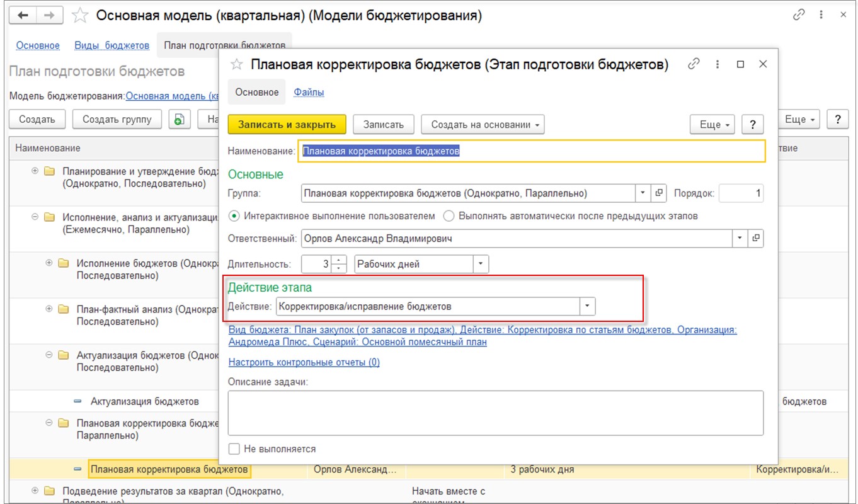Collapse the Плановая корректировка бюджетов group
The height and width of the screenshot is (504, 858).
click(x=49, y=423)
